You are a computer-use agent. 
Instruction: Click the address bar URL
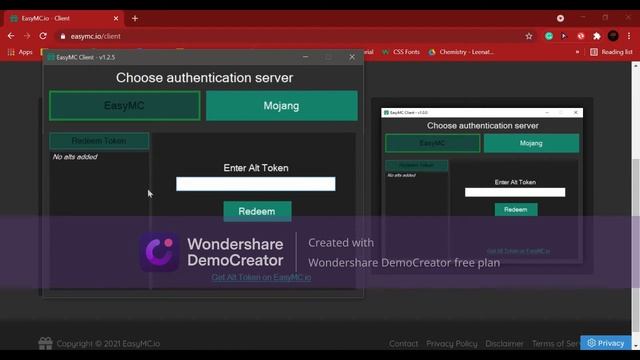pyautogui.click(x=96, y=36)
